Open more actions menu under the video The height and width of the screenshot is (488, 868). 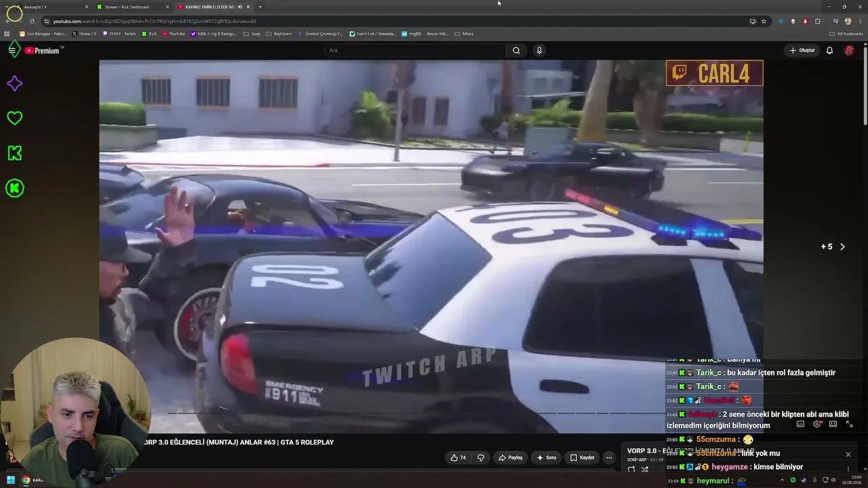(x=609, y=457)
